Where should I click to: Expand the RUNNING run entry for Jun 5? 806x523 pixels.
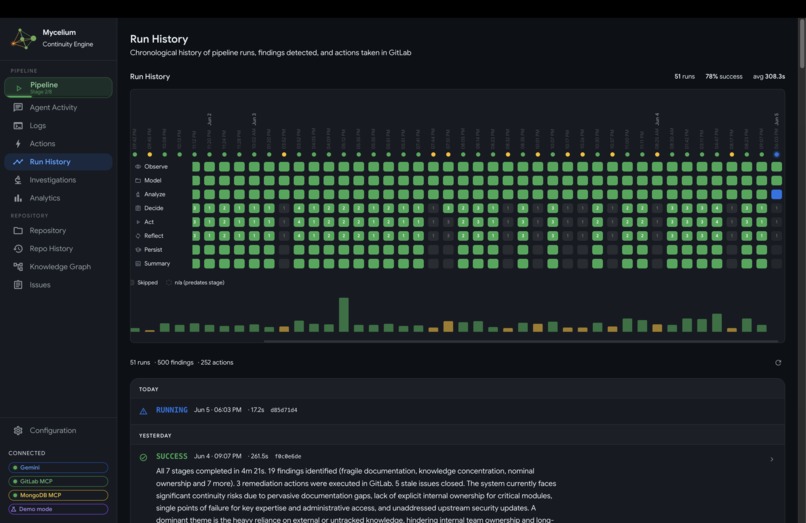point(457,410)
